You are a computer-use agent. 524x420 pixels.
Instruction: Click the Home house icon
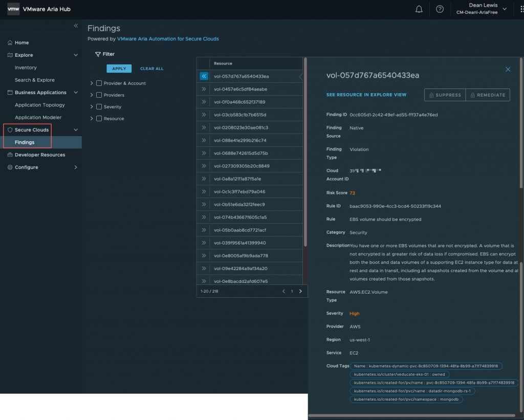(x=10, y=42)
